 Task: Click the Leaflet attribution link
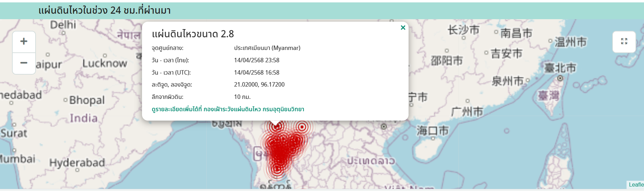(636, 185)
